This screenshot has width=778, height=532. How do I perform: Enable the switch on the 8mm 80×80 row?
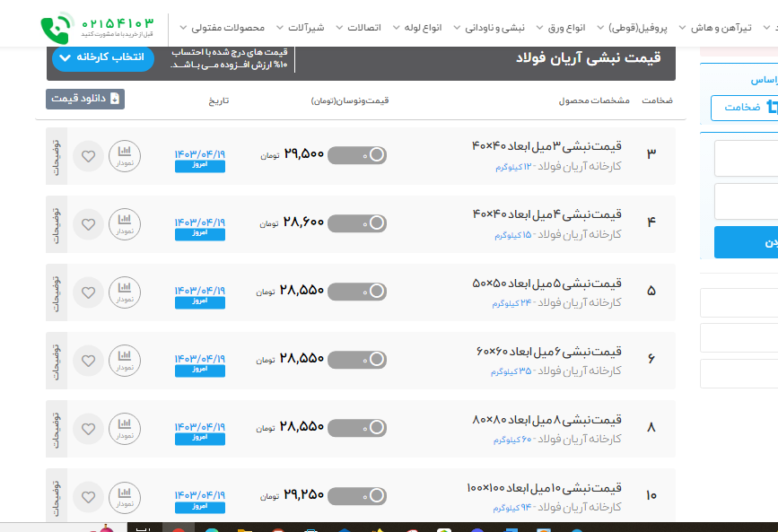(357, 427)
